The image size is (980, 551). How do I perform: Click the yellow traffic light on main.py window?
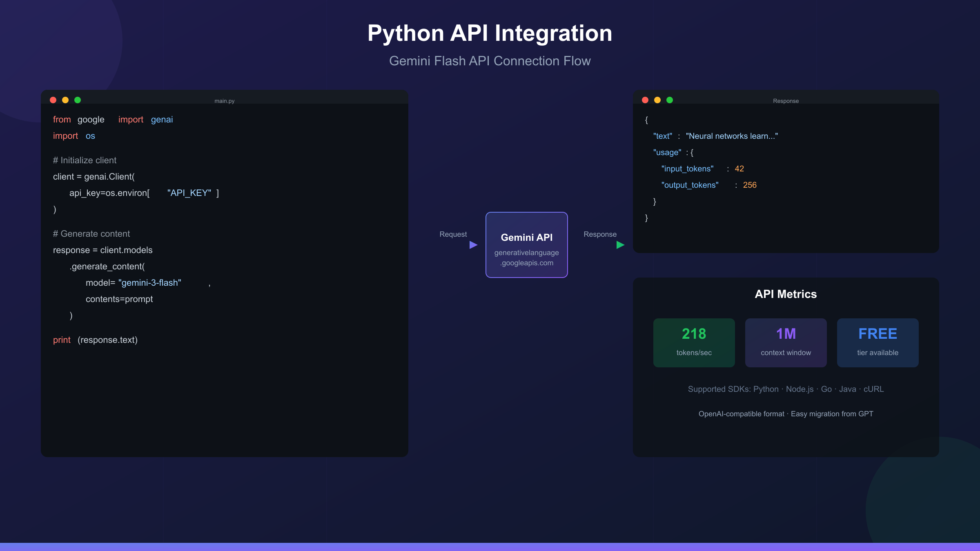[x=66, y=100]
